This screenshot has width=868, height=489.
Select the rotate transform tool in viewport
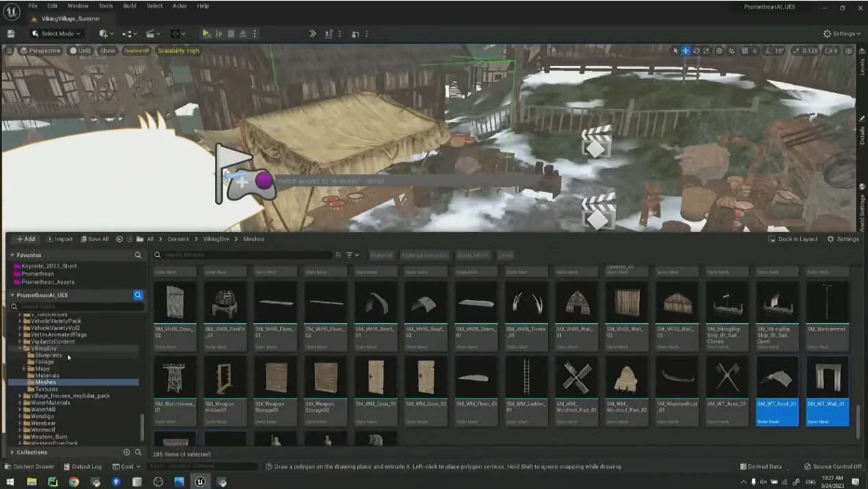click(x=696, y=51)
